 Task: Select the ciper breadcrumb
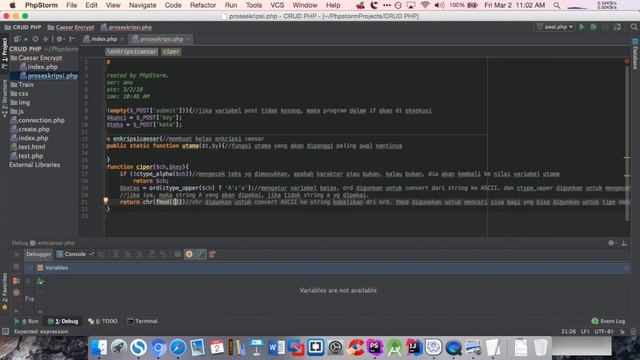(171, 52)
